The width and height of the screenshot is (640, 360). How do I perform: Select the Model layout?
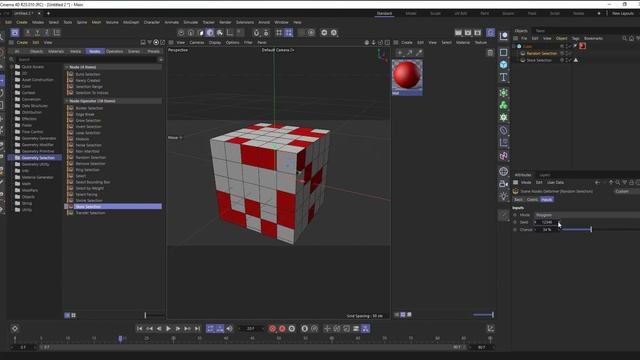[411, 13]
